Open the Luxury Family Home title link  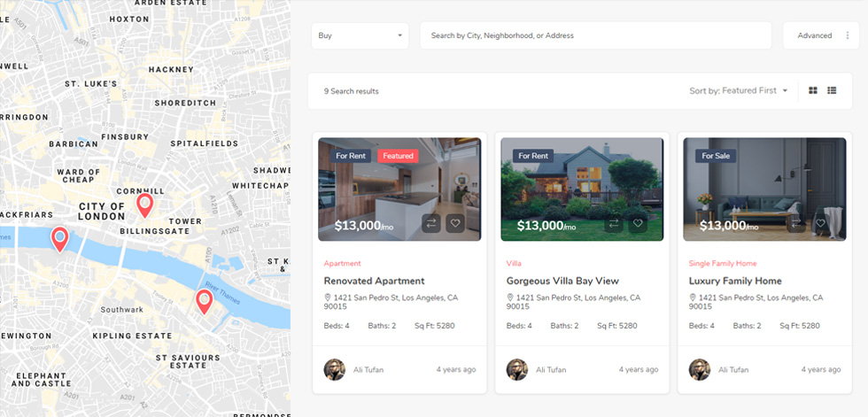coord(735,281)
